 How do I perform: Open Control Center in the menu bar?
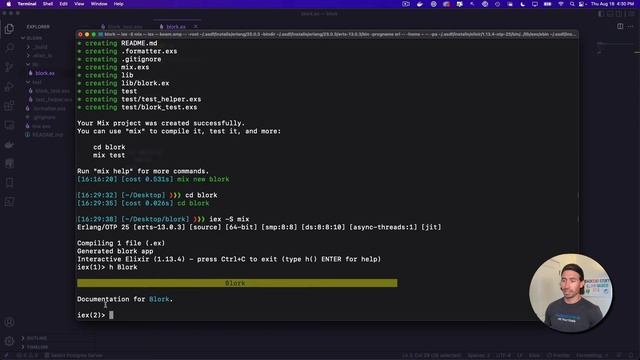(581, 4)
